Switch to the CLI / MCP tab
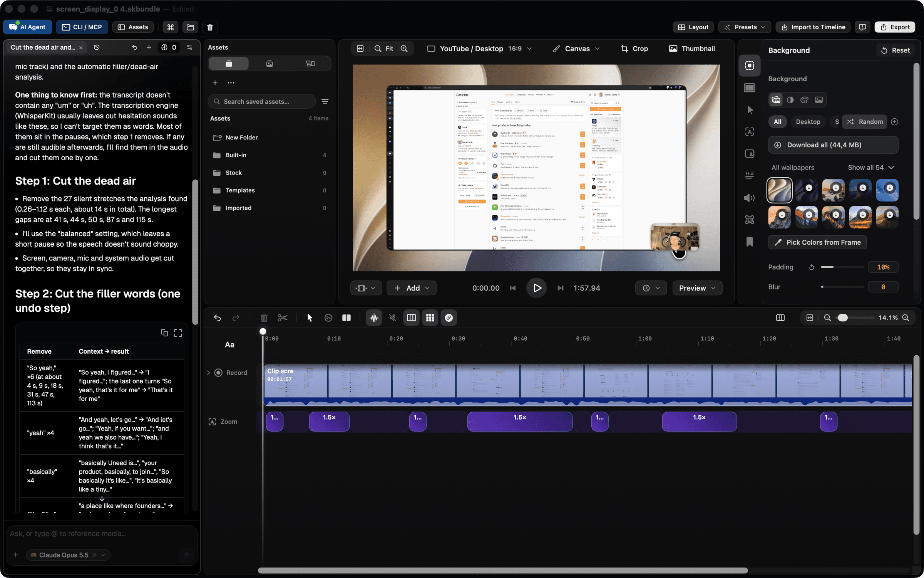The image size is (924, 578). coord(82,27)
